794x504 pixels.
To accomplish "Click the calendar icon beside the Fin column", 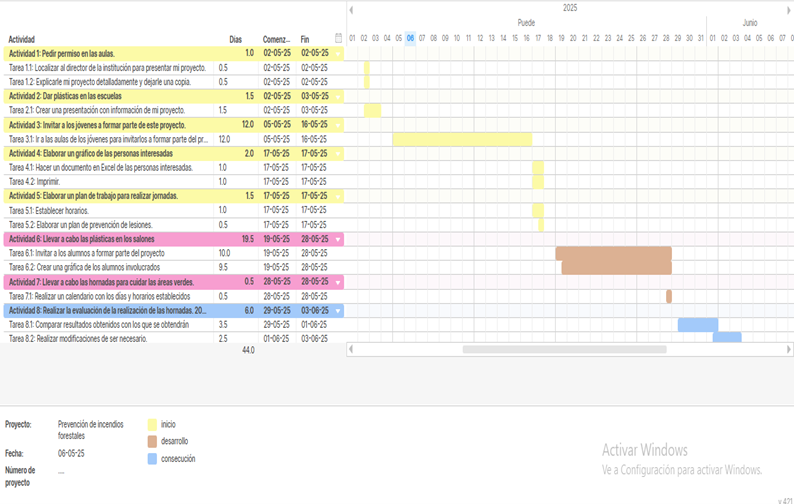I will [x=338, y=39].
